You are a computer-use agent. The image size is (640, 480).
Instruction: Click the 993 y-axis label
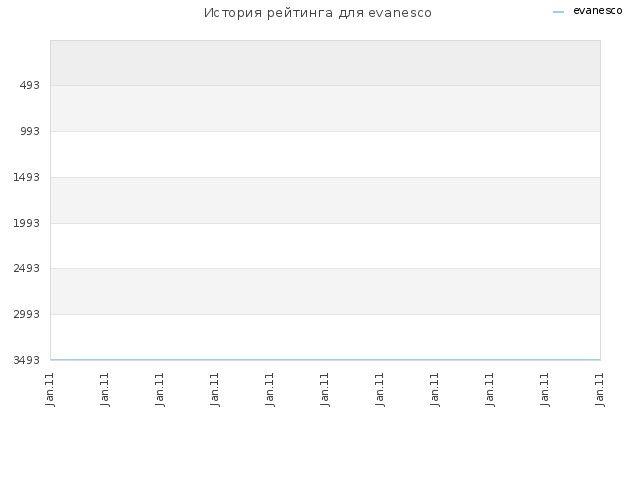[x=30, y=131]
